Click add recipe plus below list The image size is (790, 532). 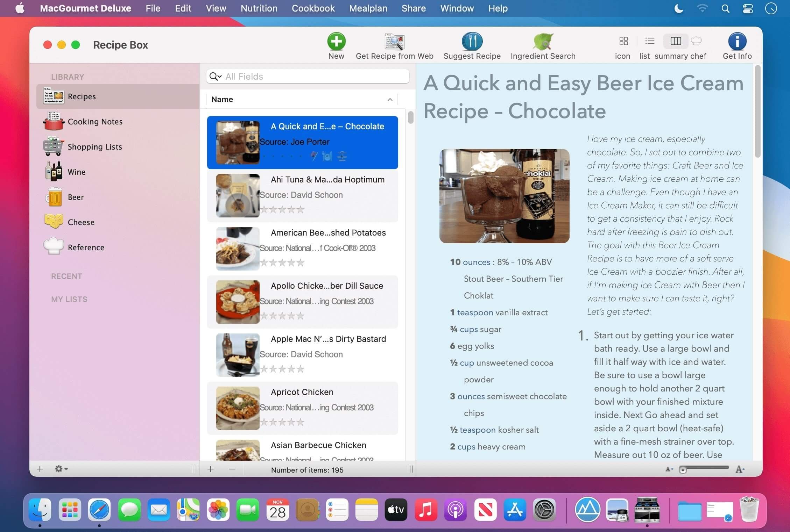tap(210, 469)
